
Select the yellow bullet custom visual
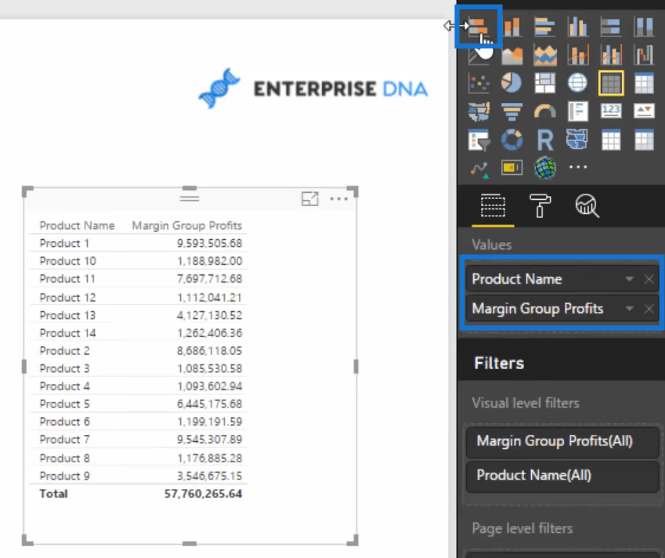[x=512, y=168]
